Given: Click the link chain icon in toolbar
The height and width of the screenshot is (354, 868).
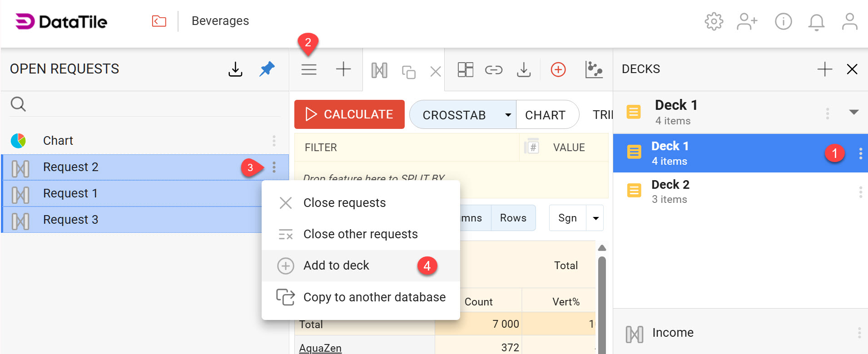Looking at the screenshot, I should [x=493, y=69].
